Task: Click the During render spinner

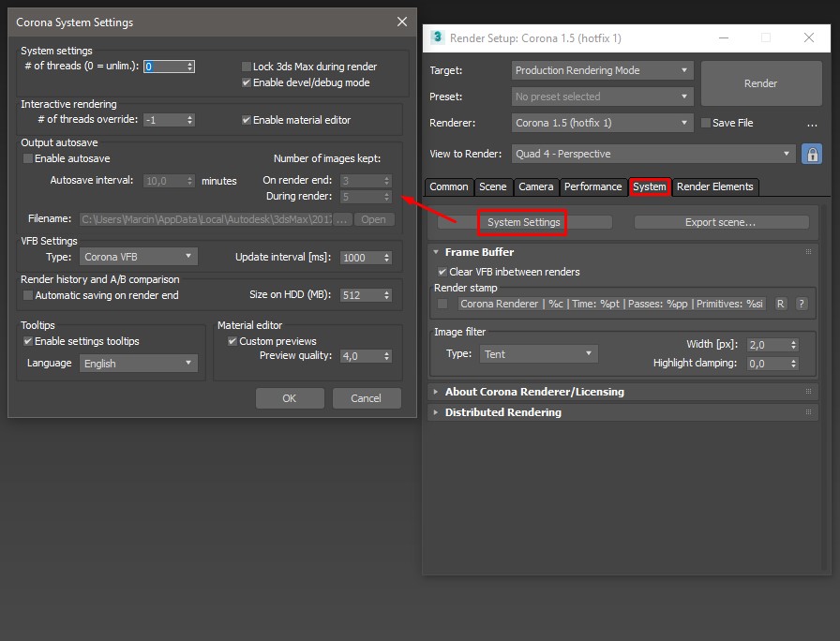Action: click(387, 197)
